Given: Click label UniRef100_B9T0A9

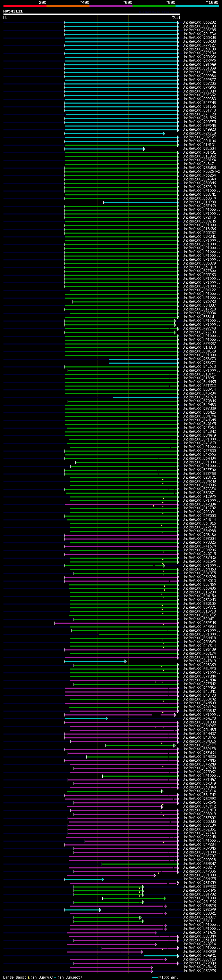Looking at the screenshot, I should pyautogui.click(x=199, y=65).
